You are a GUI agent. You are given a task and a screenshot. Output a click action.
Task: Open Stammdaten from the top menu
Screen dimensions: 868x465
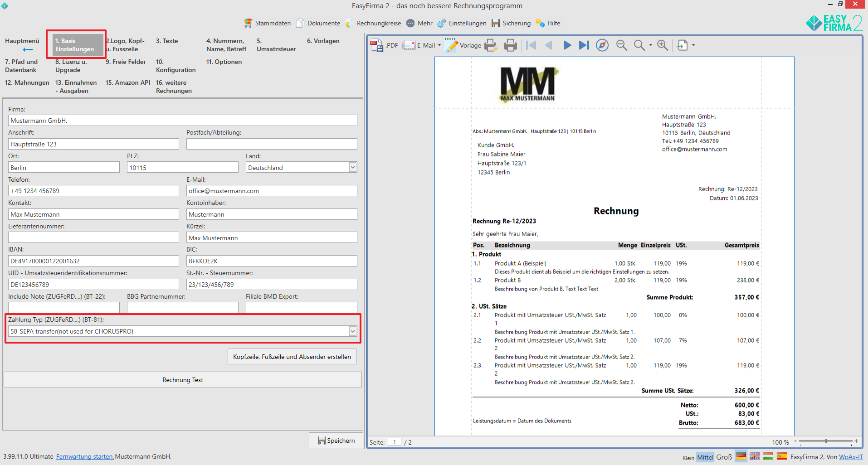pos(268,23)
